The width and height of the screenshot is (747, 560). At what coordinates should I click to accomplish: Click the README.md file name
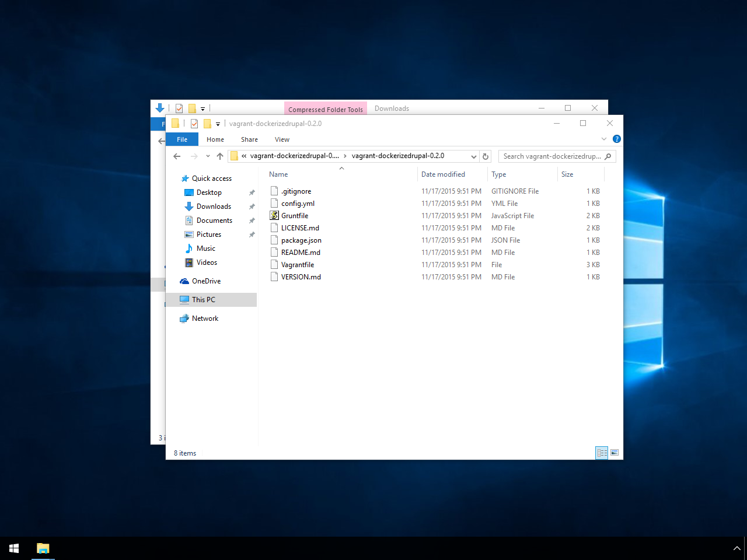(301, 253)
